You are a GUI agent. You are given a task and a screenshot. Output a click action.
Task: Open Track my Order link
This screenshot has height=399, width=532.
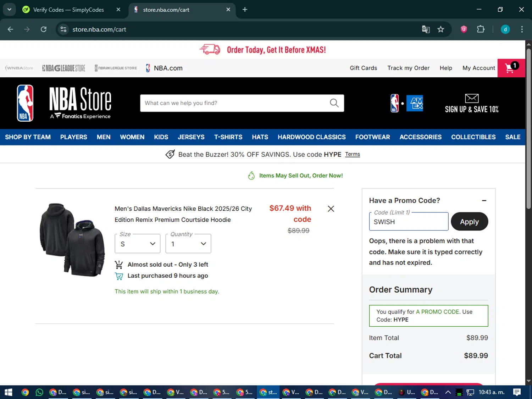pos(408,68)
